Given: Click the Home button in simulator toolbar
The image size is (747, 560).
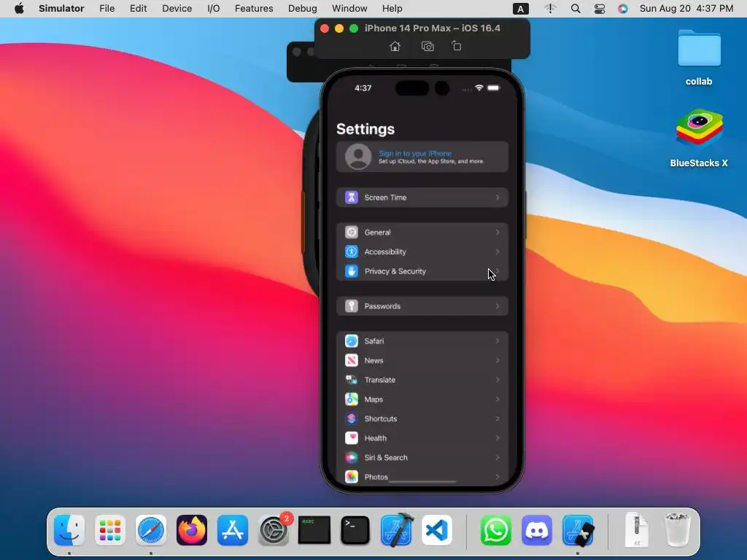Looking at the screenshot, I should click(395, 46).
